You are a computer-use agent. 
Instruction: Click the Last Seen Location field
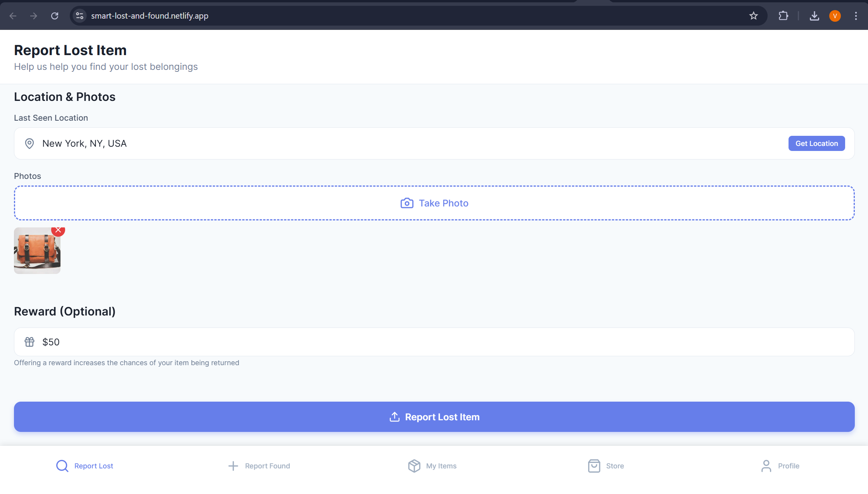coord(388,144)
